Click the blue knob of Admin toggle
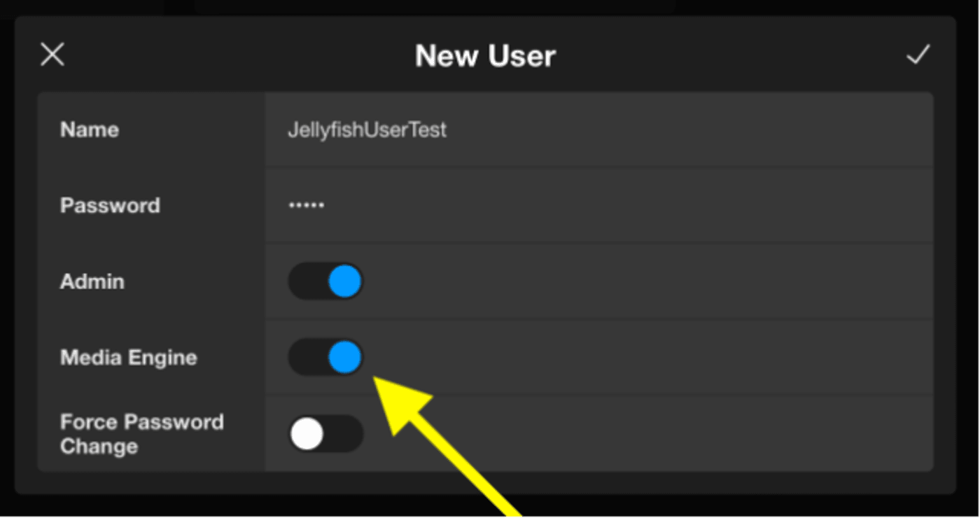Viewport: 980px width, 518px height. click(x=344, y=281)
